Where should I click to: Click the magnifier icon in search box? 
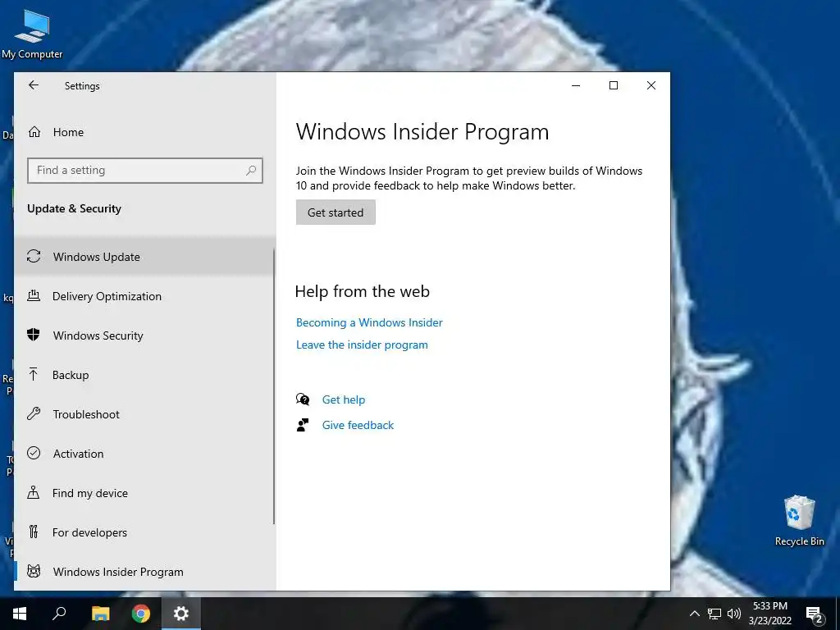(x=251, y=171)
